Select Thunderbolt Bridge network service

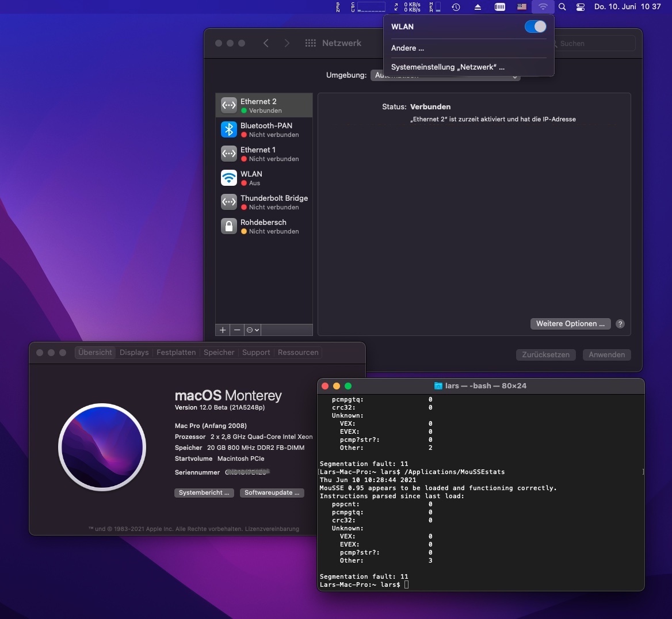tap(264, 202)
